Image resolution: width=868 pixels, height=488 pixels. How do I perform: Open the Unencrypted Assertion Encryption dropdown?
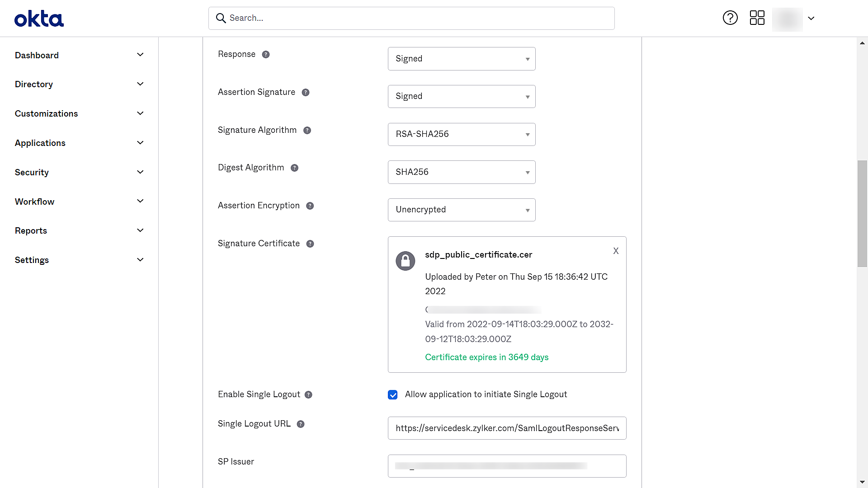pos(462,210)
